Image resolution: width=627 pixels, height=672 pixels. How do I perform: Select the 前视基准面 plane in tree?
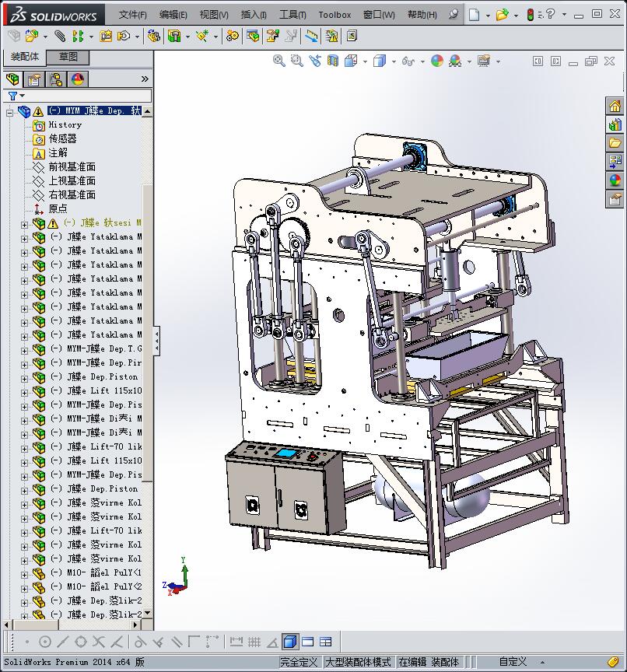pos(72,166)
